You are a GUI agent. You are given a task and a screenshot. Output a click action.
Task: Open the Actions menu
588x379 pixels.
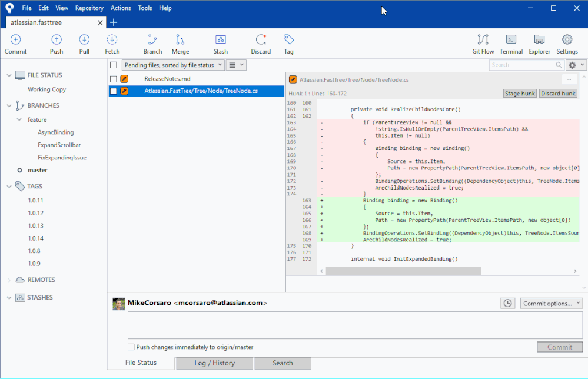(121, 8)
